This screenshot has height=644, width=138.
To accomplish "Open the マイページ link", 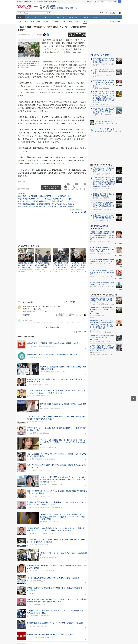I will [103, 13].
